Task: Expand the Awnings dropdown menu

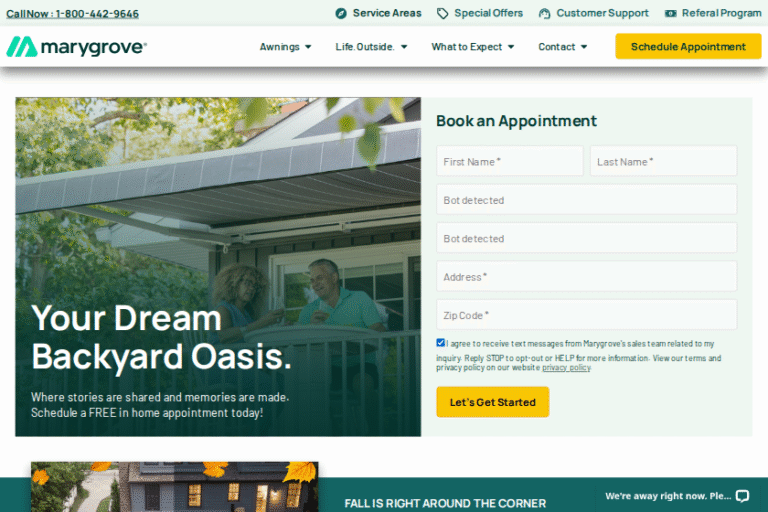Action: pos(285,47)
